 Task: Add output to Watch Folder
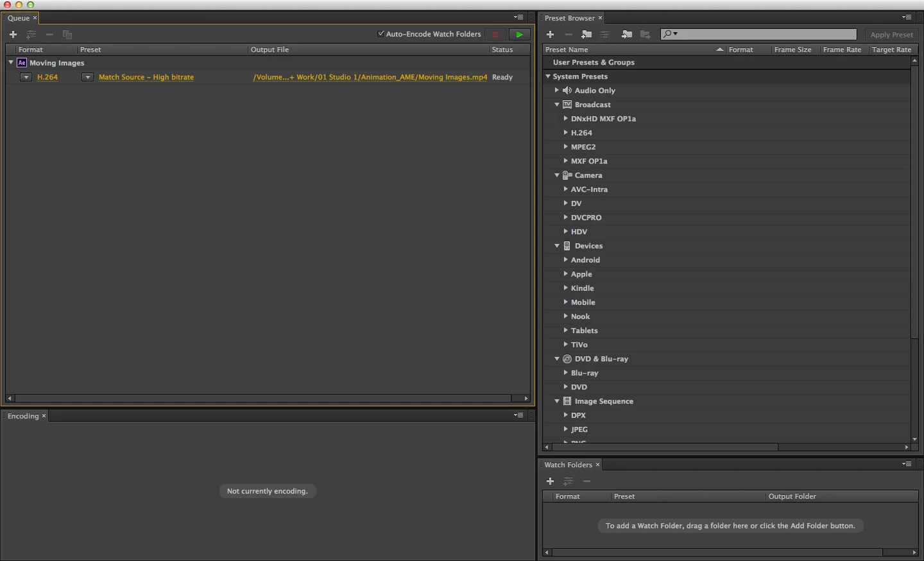569,481
